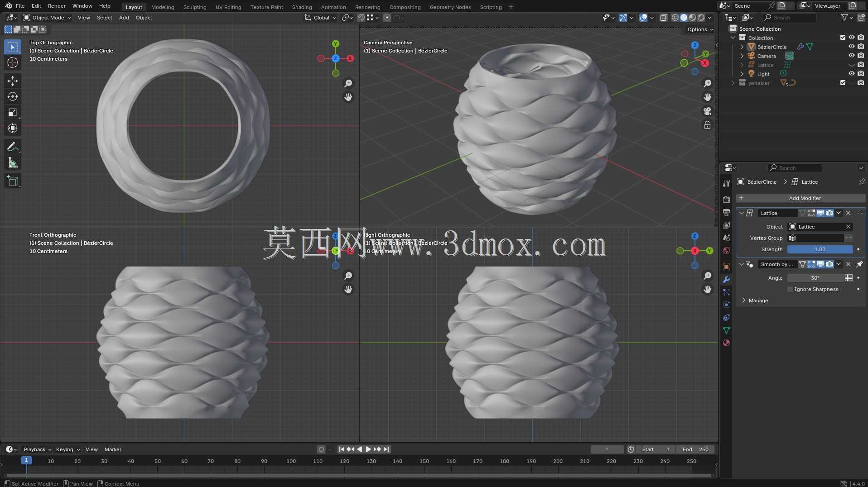
Task: Open Playback menu in timeline
Action: tap(37, 449)
